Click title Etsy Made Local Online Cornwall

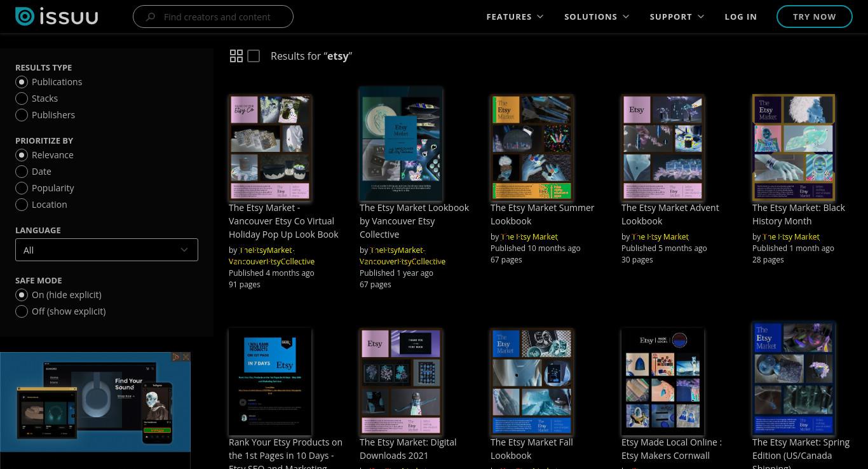[x=672, y=449]
